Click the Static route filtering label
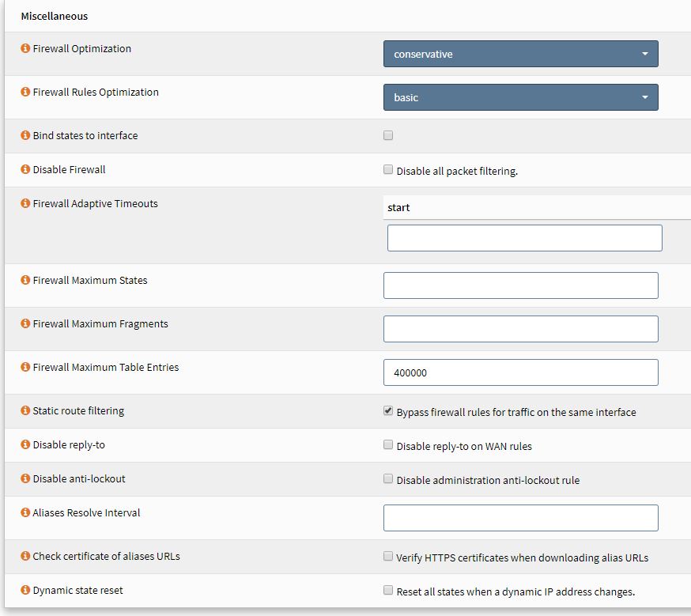691x616 pixels. [x=78, y=410]
